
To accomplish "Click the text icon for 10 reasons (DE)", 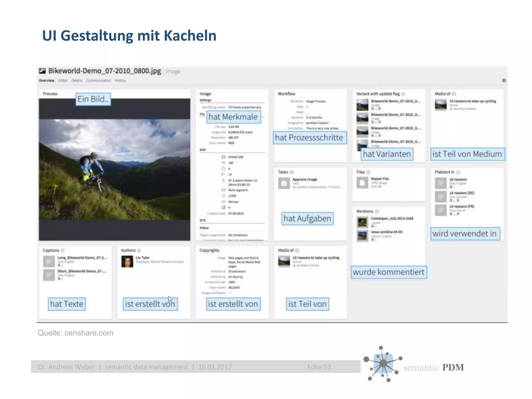I will (x=441, y=197).
